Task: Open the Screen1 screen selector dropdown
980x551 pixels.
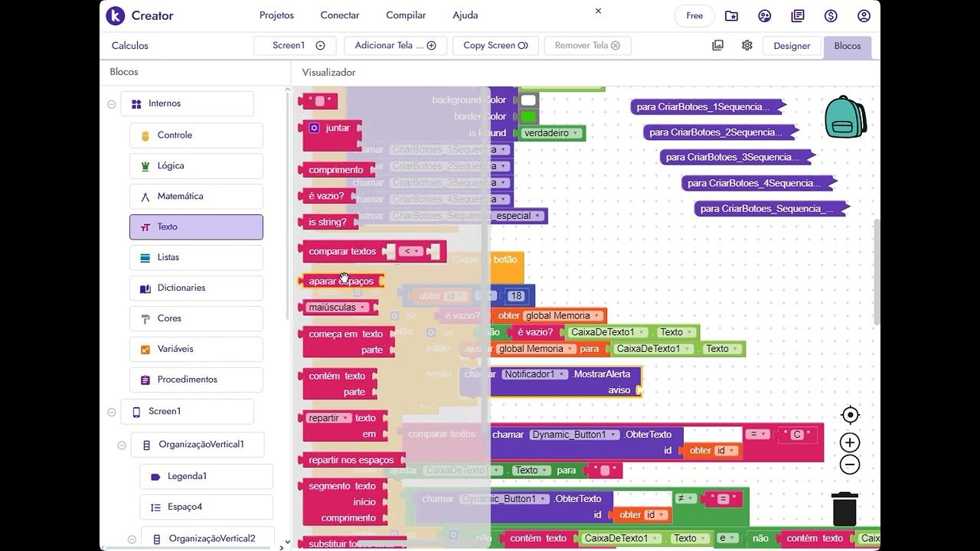Action: pos(294,45)
